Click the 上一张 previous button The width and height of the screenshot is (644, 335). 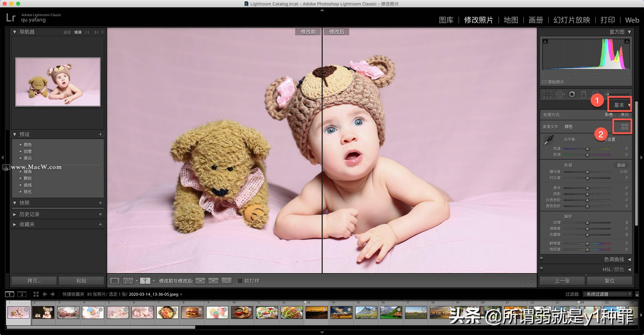pyautogui.click(x=562, y=281)
